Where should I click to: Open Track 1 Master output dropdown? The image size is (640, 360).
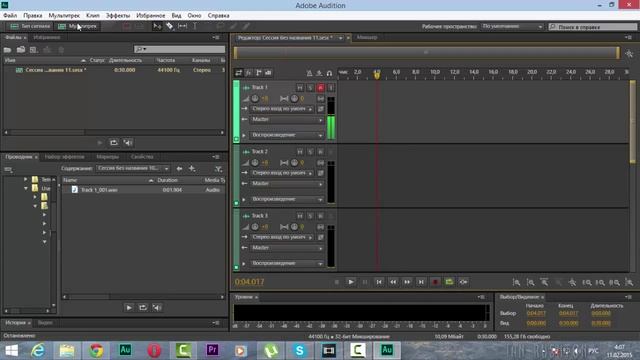pyautogui.click(x=287, y=120)
